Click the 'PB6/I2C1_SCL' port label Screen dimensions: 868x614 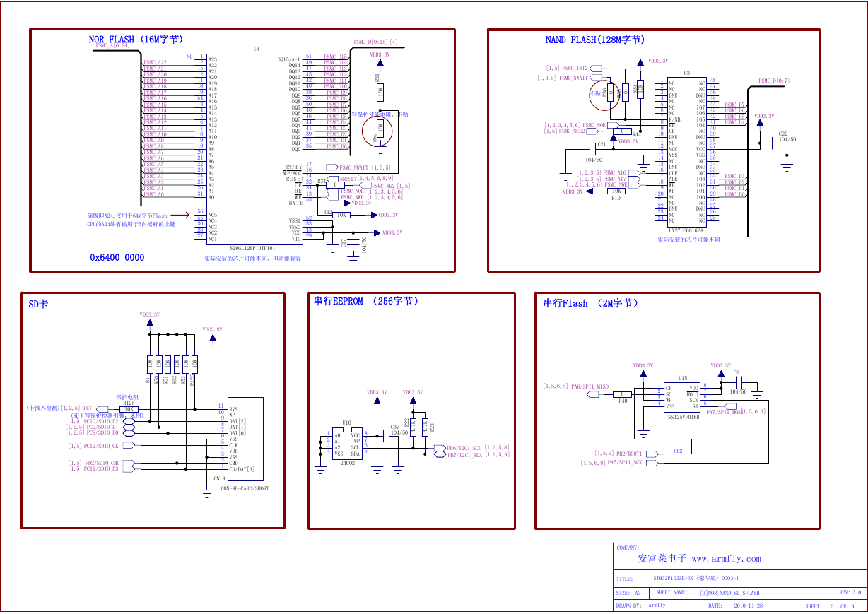(464, 448)
